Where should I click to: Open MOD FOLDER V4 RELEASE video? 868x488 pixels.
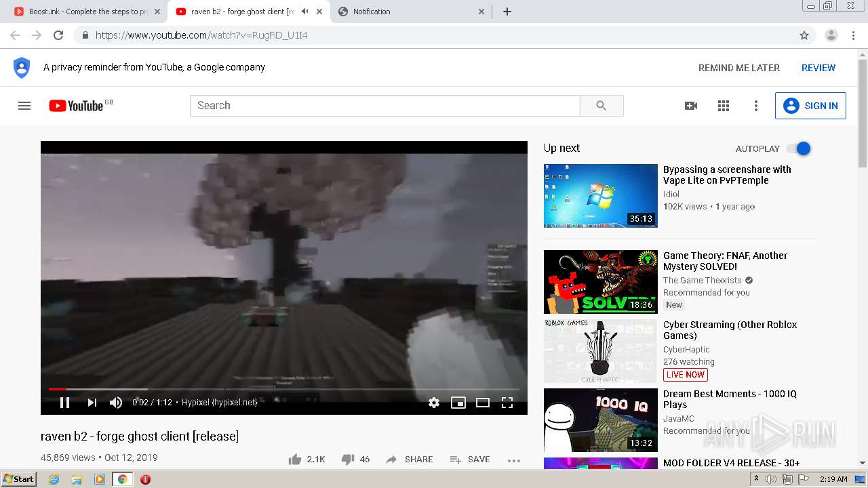click(731, 463)
